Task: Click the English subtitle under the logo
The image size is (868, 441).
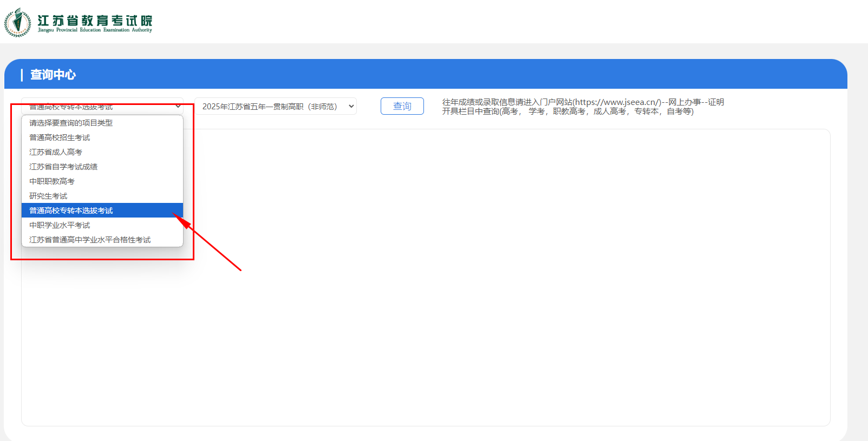Action: (95, 30)
